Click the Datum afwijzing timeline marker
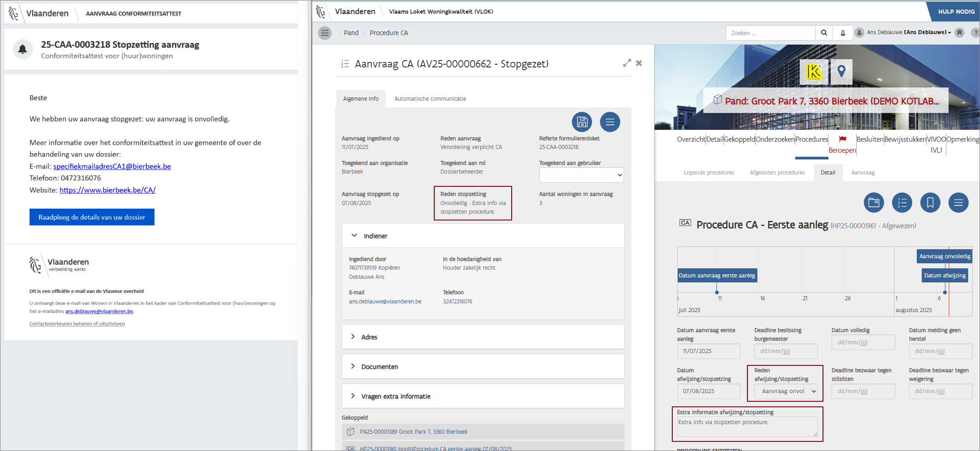This screenshot has height=451, width=980. coord(944,276)
